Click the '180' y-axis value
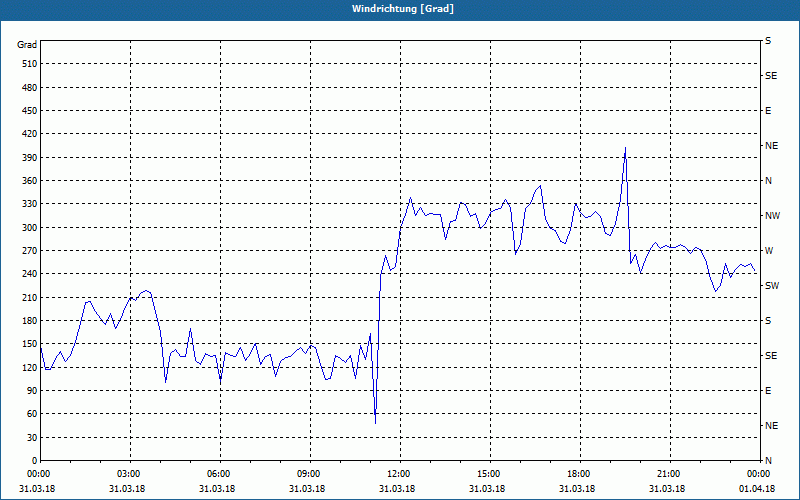 click(30, 321)
